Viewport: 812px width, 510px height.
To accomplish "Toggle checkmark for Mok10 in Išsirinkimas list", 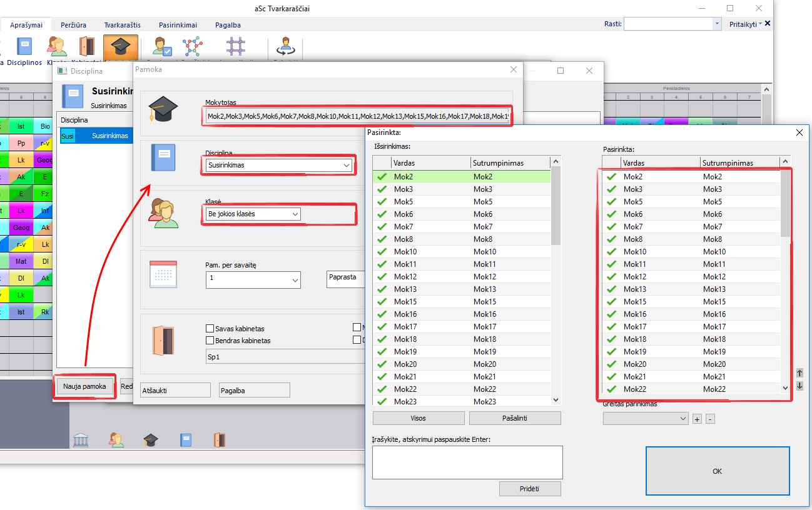I will point(382,252).
